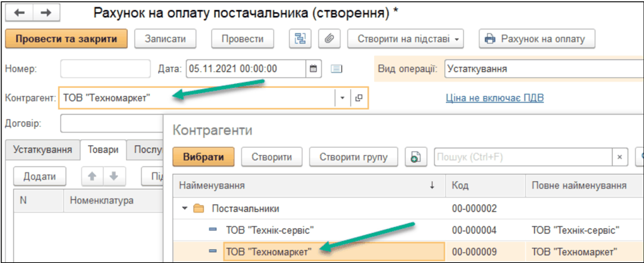Focus the Номер input field
Screen dimensions: 644x263
pyautogui.click(x=105, y=69)
